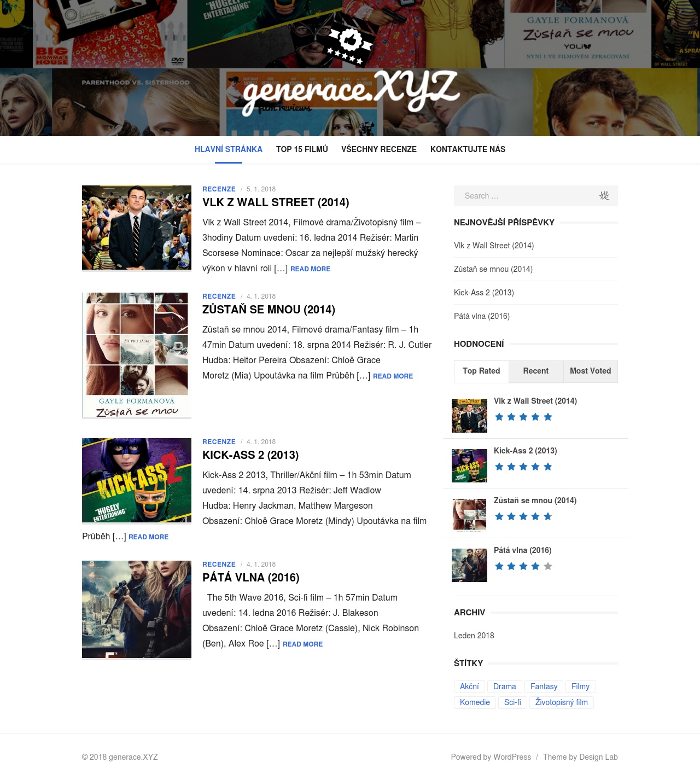
Task: Click small Zůstaň se mnou thumbnail in ratings
Action: 469,515
